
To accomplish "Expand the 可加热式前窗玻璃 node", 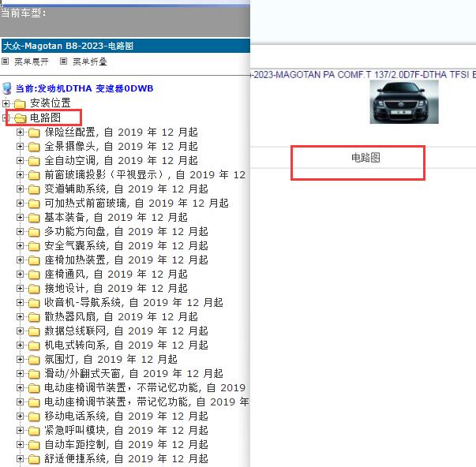I will click(x=20, y=203).
